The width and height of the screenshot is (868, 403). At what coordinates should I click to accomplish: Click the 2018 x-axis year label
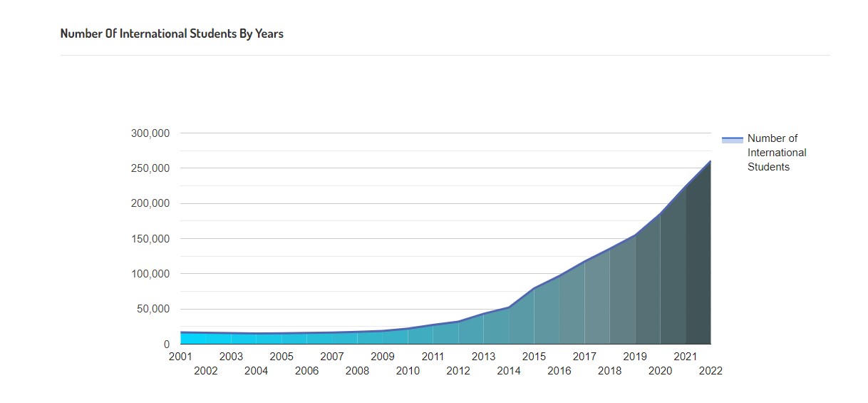pyautogui.click(x=609, y=371)
